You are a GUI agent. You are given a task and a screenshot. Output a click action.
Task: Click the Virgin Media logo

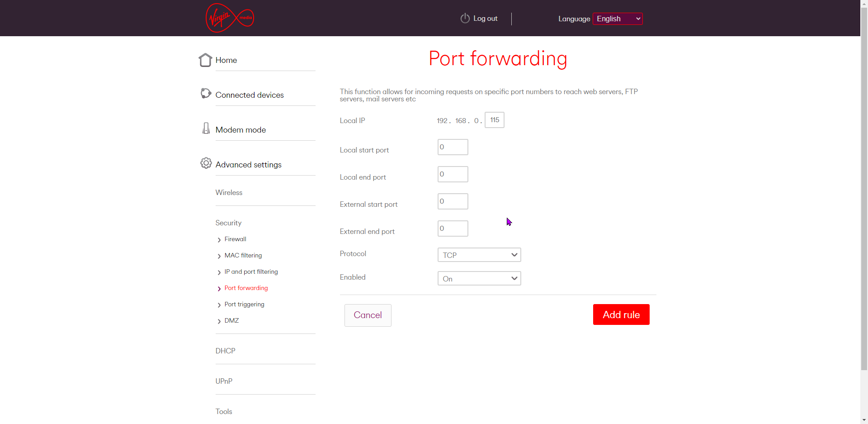tap(230, 18)
